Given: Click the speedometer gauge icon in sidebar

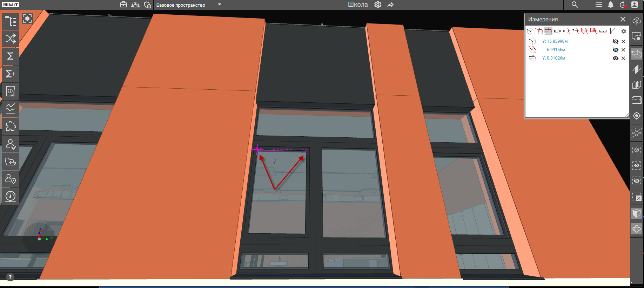Looking at the screenshot, I should click(11, 196).
